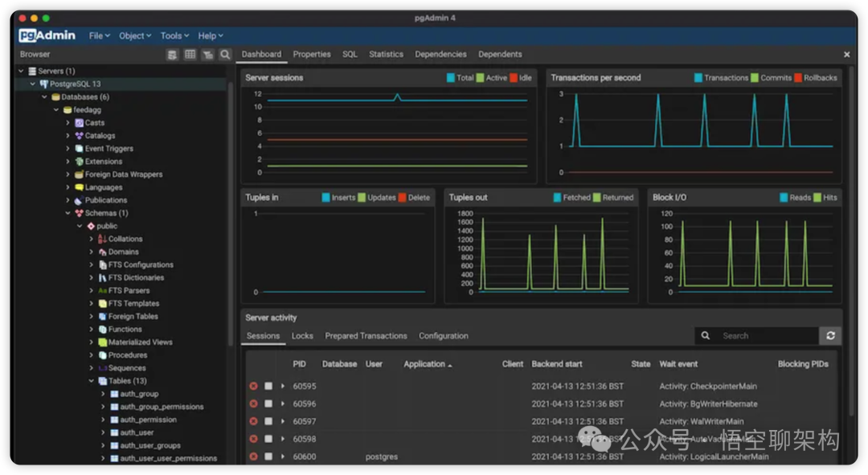This screenshot has width=868, height=475.
Task: Expand details row for PID 60597
Action: [x=283, y=421]
